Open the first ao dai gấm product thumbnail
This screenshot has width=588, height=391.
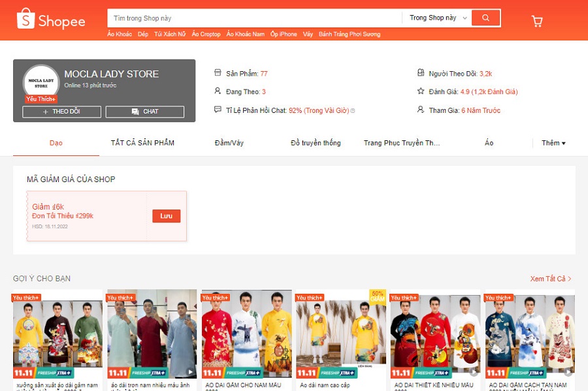(57, 333)
